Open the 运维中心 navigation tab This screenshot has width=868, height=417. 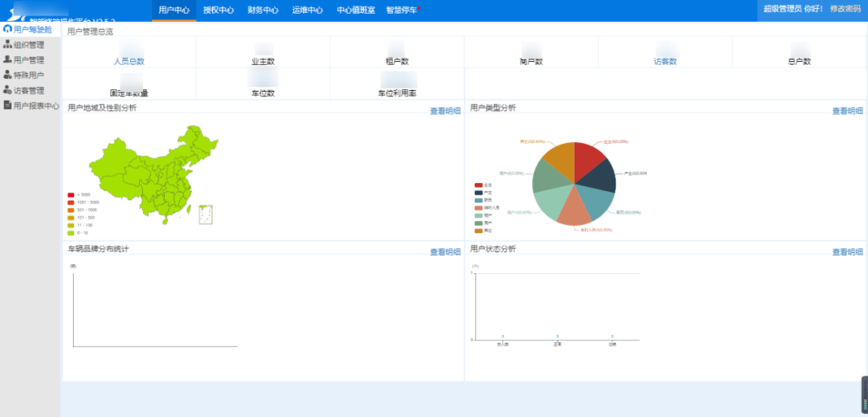point(307,10)
